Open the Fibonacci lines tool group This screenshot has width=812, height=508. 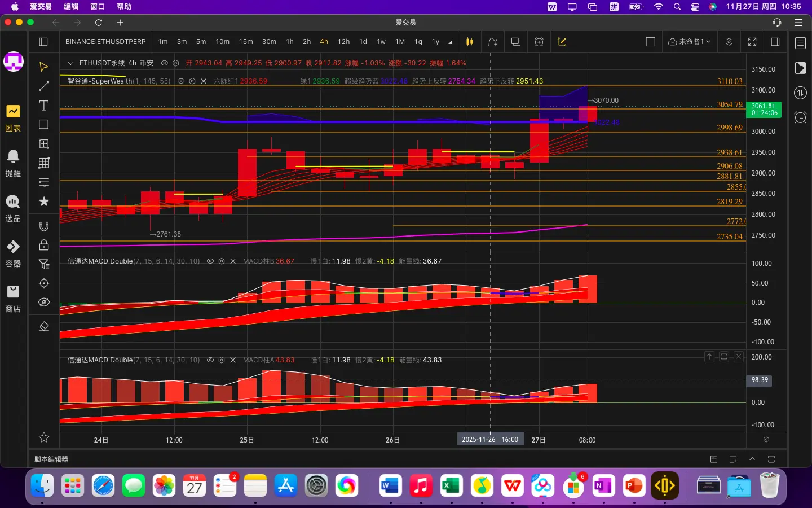[x=44, y=182]
